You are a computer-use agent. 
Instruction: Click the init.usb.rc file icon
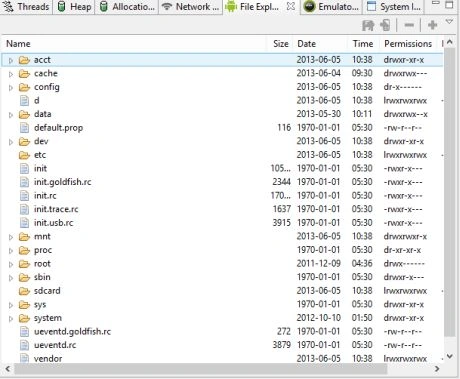pos(24,223)
